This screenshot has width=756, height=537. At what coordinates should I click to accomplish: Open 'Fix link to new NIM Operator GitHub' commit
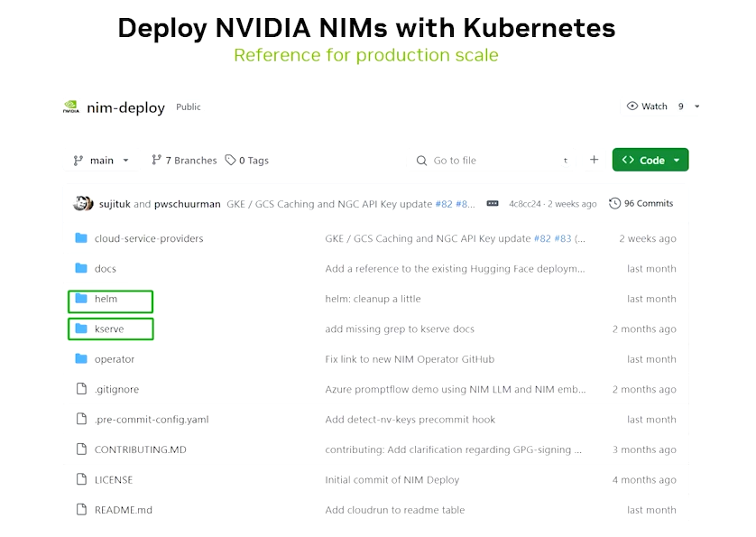(x=410, y=359)
